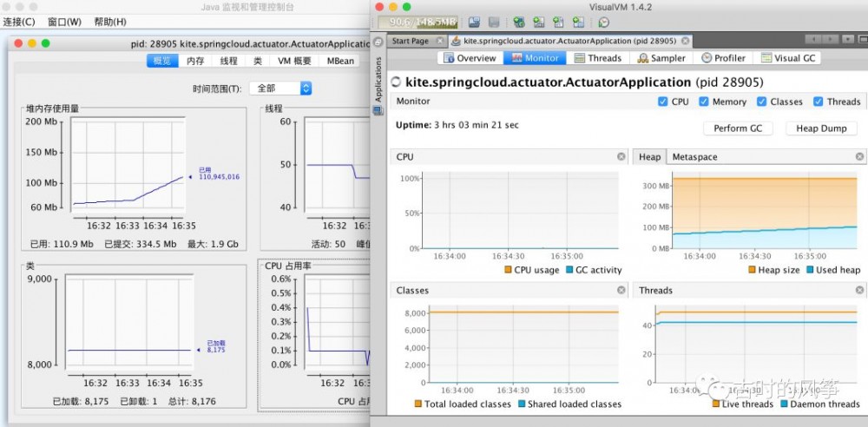Open the Threads tab in VisualVM

(x=598, y=58)
